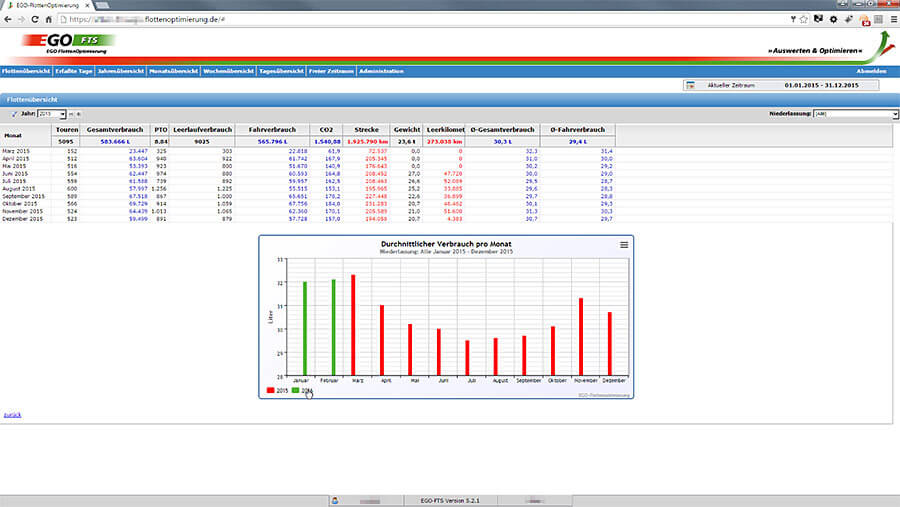This screenshot has height=507, width=900.
Task: Open the Jahresübersicht menu item
Action: [121, 71]
